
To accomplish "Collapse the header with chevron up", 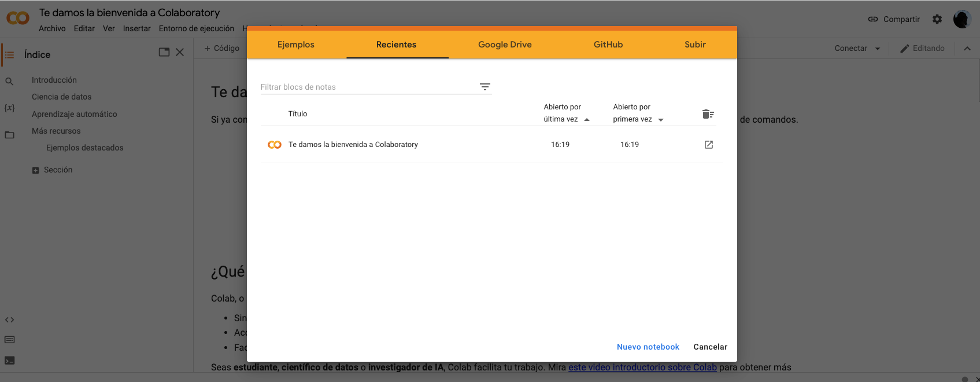I will pos(967,49).
